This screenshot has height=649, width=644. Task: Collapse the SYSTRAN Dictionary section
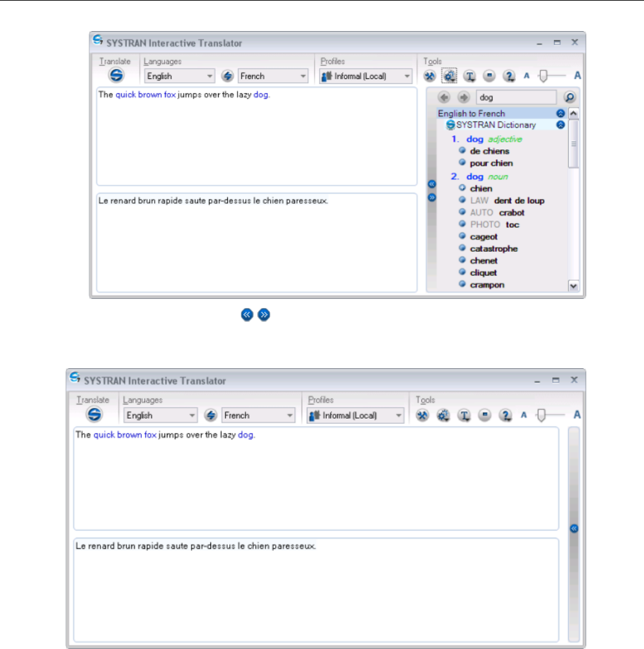[x=561, y=125]
